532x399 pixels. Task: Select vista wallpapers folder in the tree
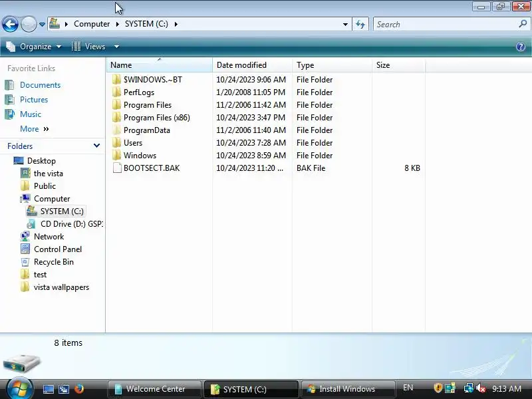(x=61, y=287)
